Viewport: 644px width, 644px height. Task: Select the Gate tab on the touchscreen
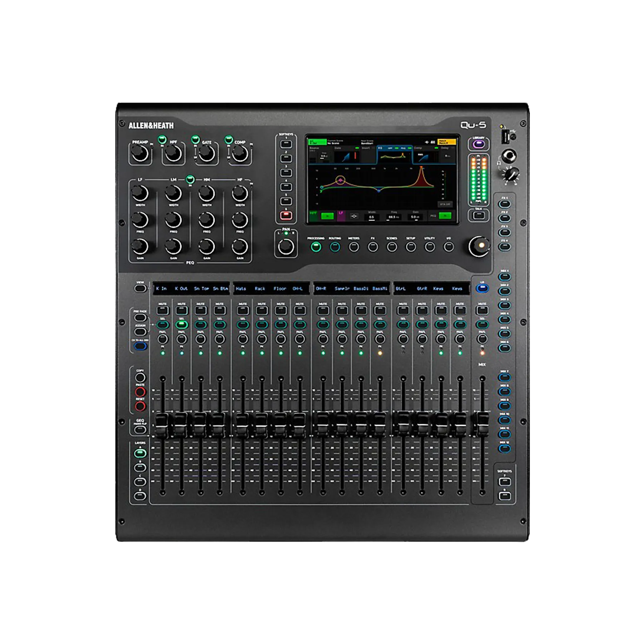346,155
